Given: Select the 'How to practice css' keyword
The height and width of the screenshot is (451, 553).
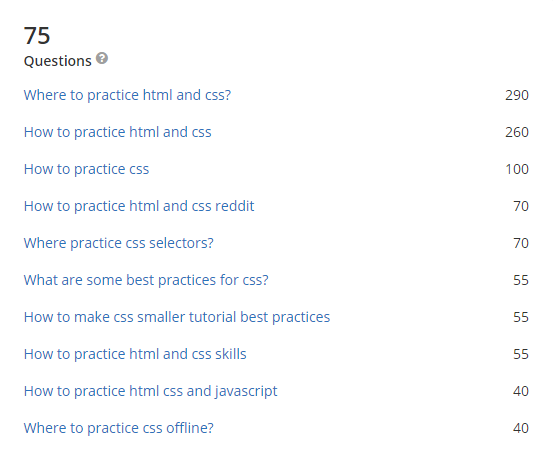Looking at the screenshot, I should (86, 169).
